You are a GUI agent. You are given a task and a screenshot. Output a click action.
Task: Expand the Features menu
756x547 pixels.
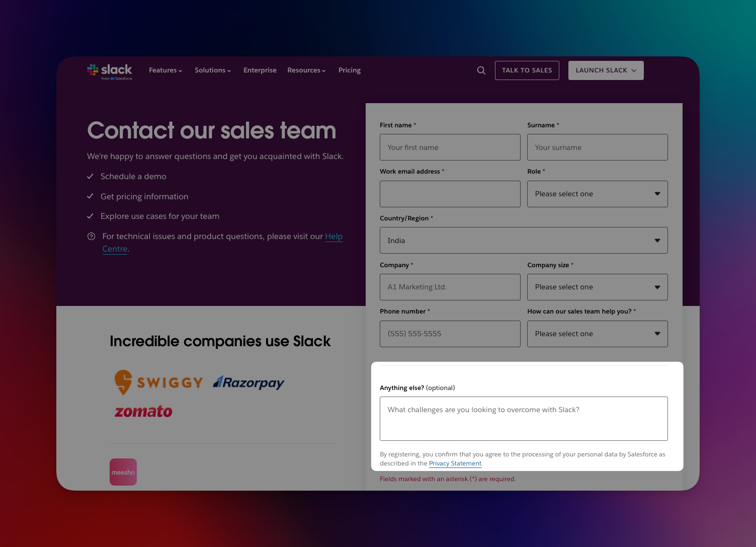tap(165, 70)
